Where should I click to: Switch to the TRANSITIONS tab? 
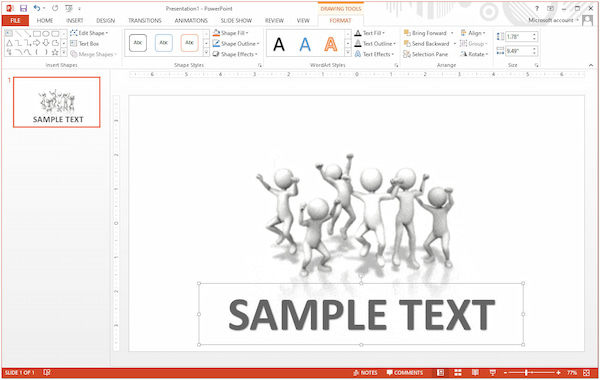click(x=145, y=20)
